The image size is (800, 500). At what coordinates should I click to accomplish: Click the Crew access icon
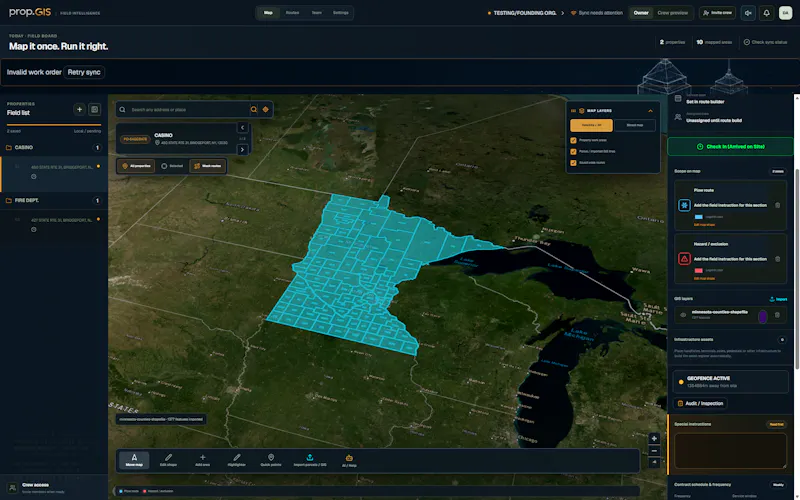click(x=13, y=488)
